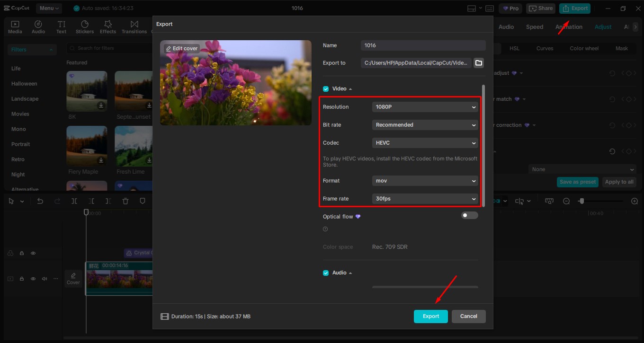
Task: Click Export to render the video
Action: pyautogui.click(x=430, y=316)
